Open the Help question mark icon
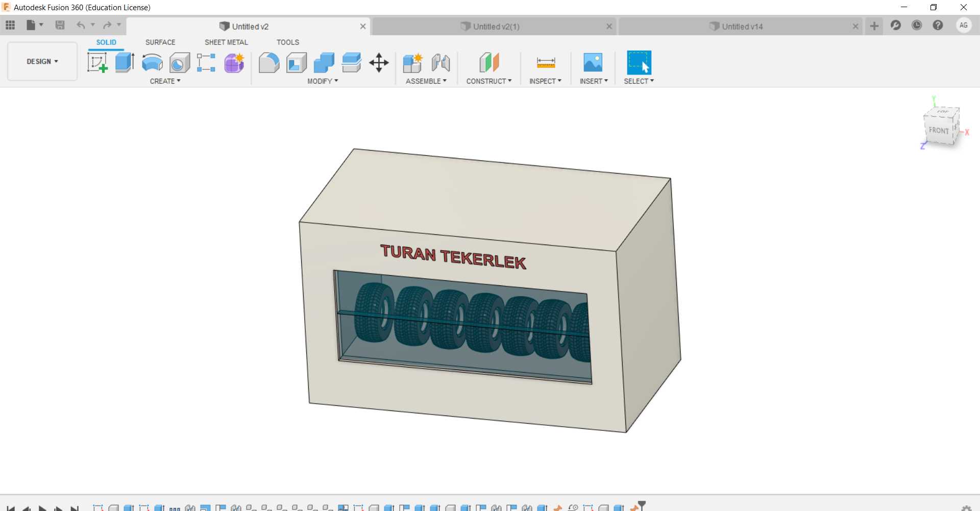This screenshot has width=980, height=511. (938, 26)
